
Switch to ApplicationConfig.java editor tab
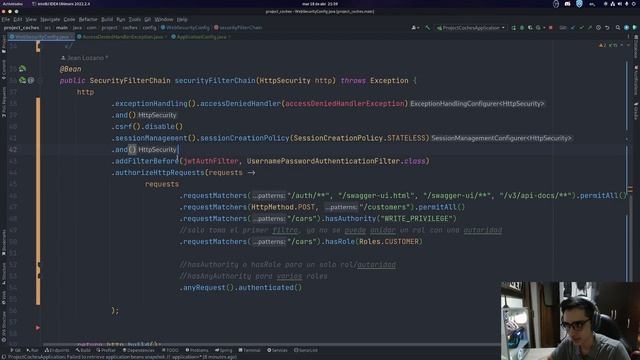click(x=201, y=37)
